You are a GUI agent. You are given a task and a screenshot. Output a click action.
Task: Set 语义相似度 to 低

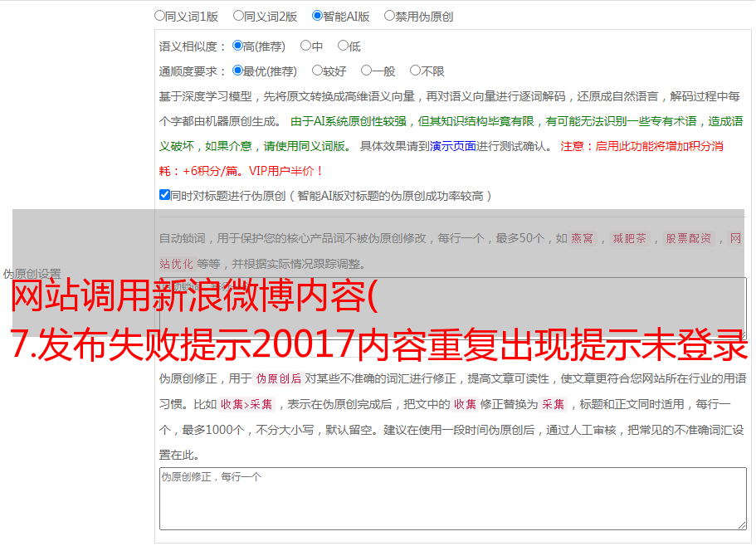click(343, 46)
